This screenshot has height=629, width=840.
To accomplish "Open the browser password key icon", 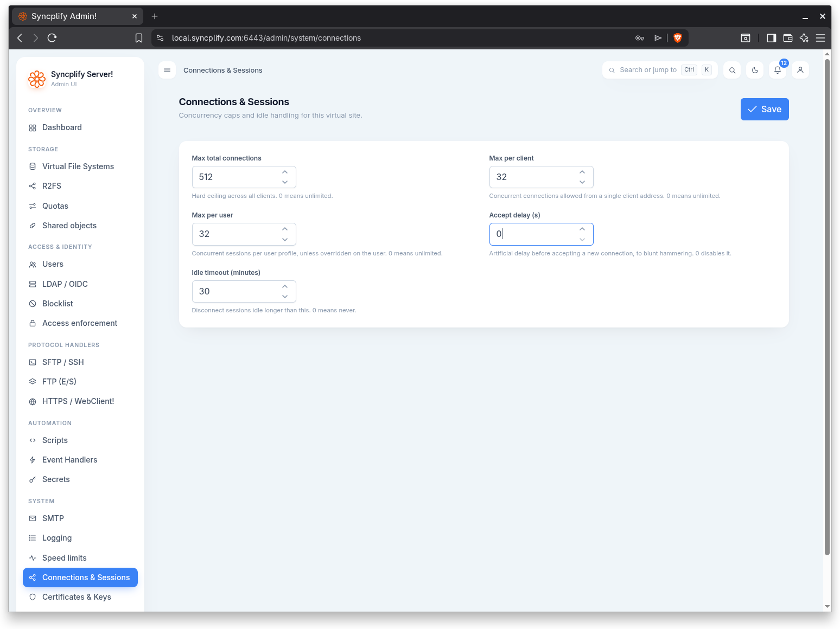I will point(640,38).
